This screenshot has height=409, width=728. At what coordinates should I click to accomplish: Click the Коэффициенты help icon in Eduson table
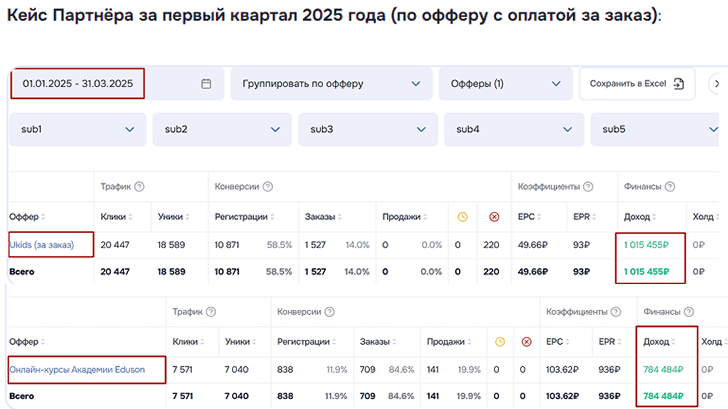pyautogui.click(x=616, y=312)
